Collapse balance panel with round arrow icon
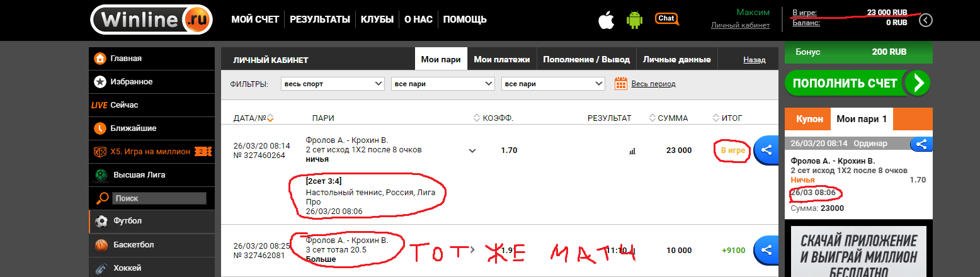 tap(926, 20)
